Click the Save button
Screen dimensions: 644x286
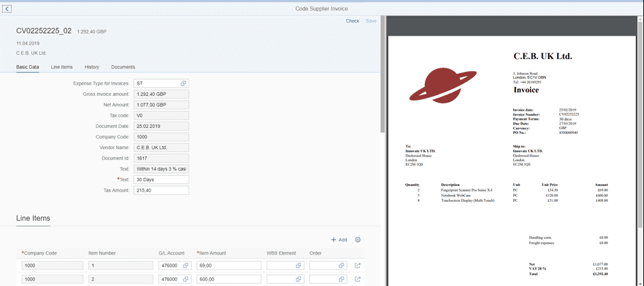point(371,21)
